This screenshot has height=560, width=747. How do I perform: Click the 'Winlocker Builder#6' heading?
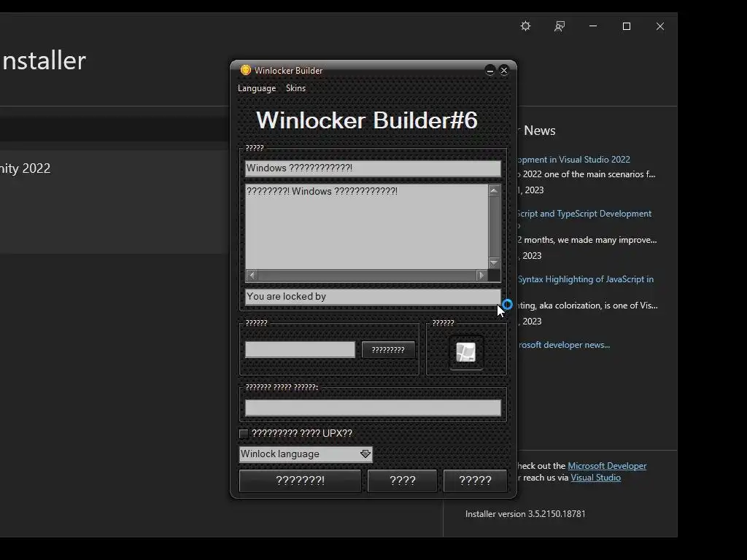point(367,120)
